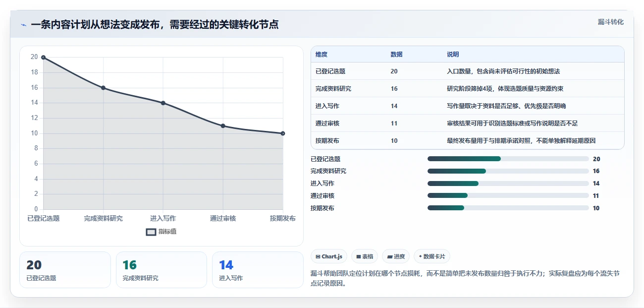Select the 进度 tag chip
The height and width of the screenshot is (308, 644).
click(396, 256)
